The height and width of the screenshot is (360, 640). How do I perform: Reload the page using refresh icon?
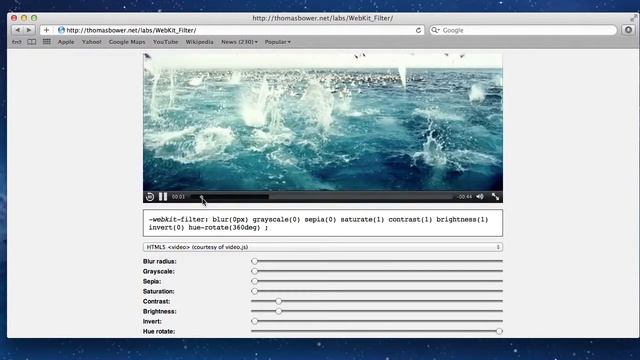(x=418, y=30)
